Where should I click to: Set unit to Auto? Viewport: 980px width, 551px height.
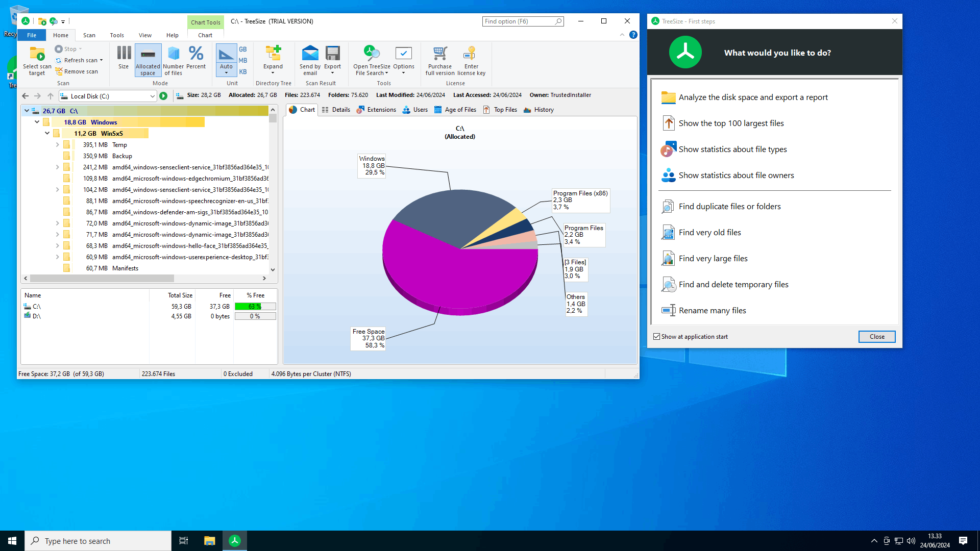point(226,60)
